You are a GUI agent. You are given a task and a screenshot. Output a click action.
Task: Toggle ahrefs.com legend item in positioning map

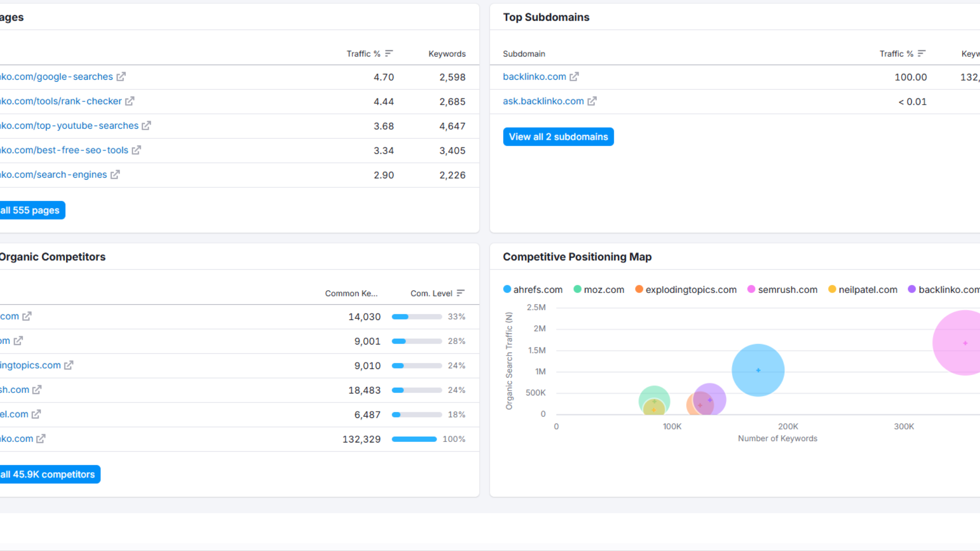[x=533, y=290]
